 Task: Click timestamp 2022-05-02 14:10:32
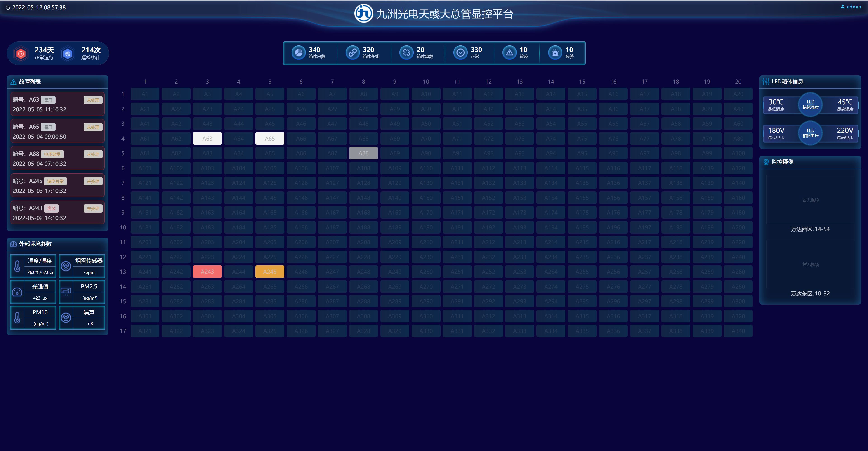[x=39, y=218]
